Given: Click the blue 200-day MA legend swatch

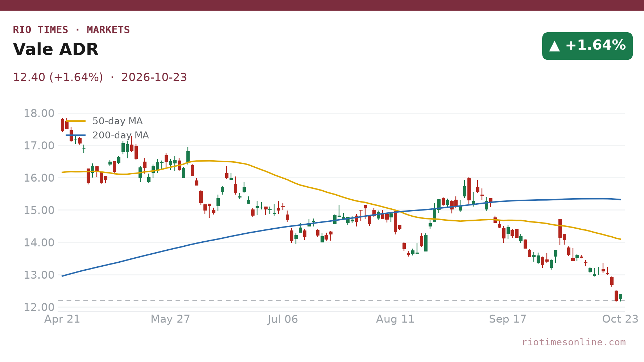Looking at the screenshot, I should (x=76, y=135).
